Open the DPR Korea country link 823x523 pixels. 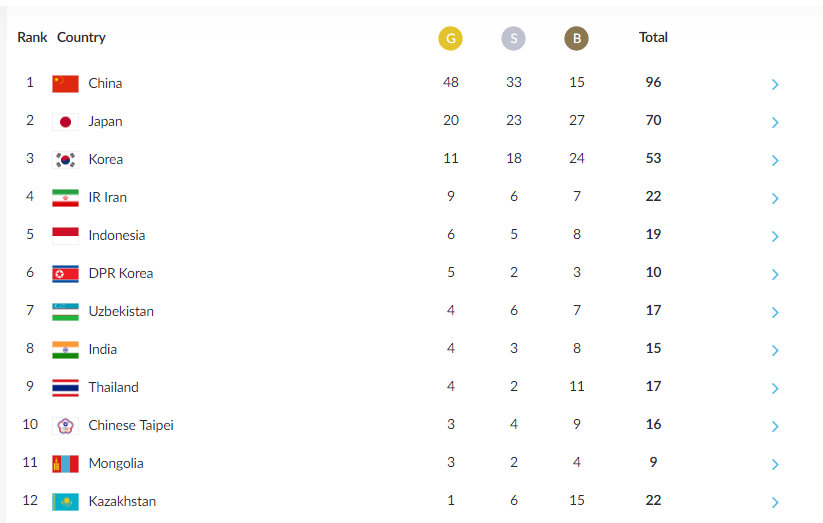point(120,273)
